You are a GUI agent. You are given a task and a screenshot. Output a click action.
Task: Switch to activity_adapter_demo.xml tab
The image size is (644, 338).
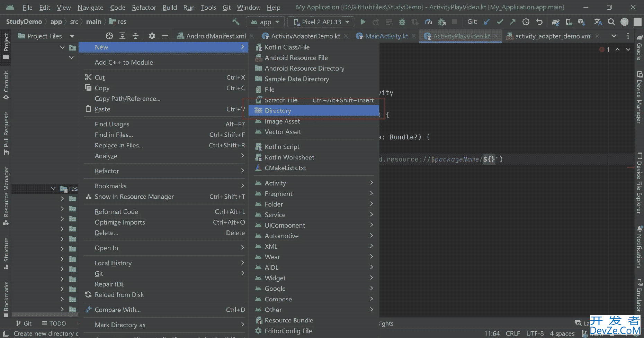pos(553,36)
